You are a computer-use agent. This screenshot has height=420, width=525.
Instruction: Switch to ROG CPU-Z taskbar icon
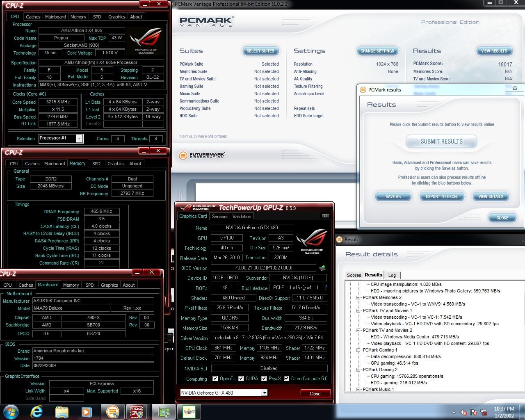point(137,411)
